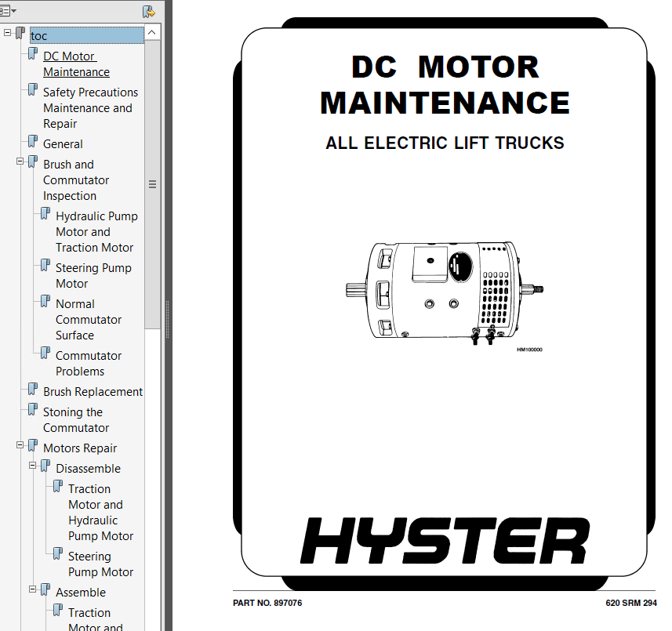Open Traction Motor bookmark under Assemble
The image size is (672, 631).
[96, 619]
